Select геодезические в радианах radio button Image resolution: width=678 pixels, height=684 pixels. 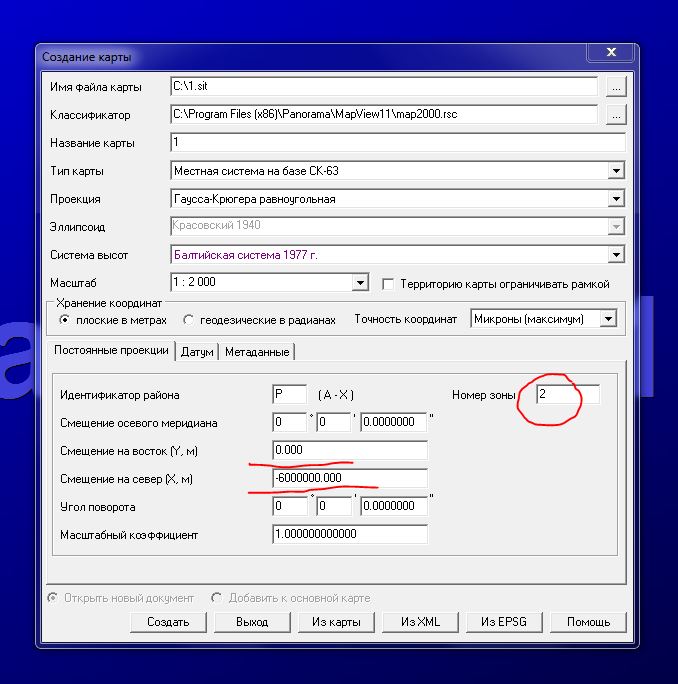[x=189, y=320]
